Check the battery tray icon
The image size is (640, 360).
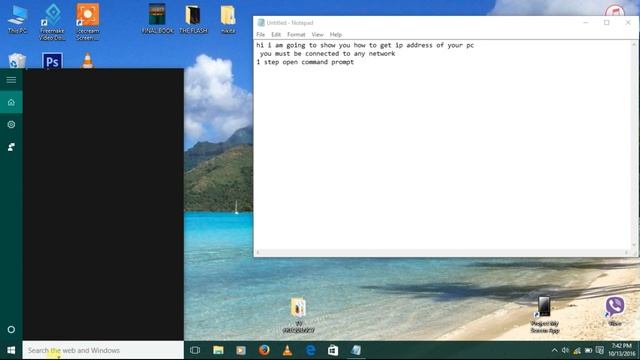click(588, 350)
